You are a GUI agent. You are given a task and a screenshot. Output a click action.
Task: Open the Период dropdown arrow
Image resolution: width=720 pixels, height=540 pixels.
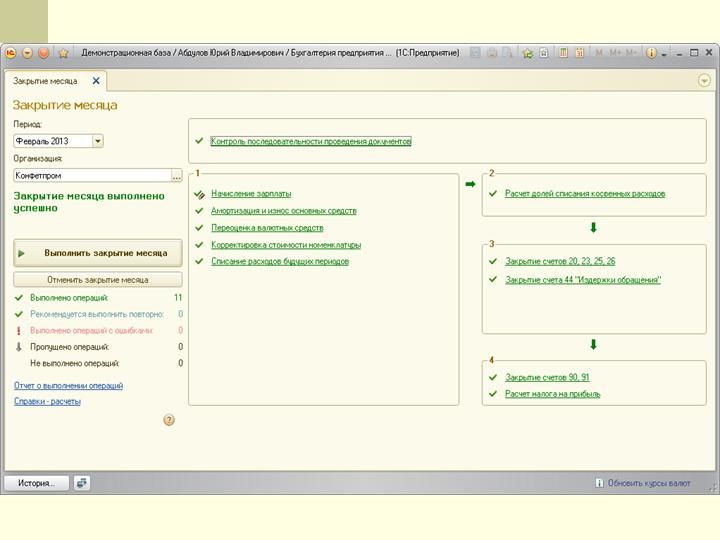(x=98, y=141)
